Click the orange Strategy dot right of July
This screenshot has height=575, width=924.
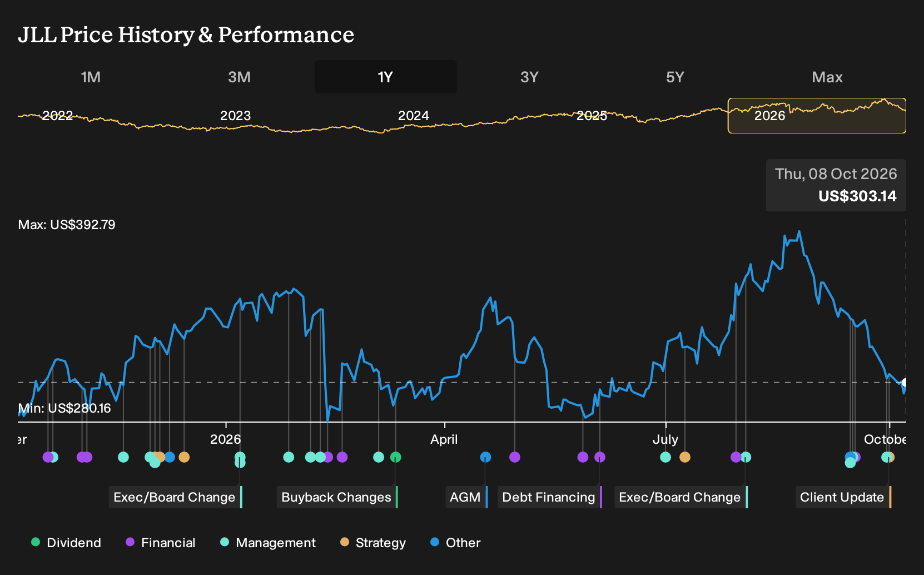[685, 457]
